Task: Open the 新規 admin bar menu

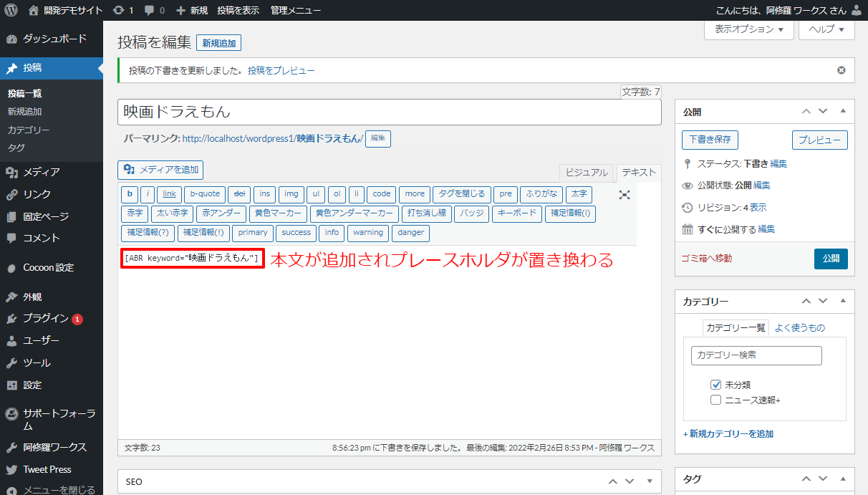Action: point(192,11)
